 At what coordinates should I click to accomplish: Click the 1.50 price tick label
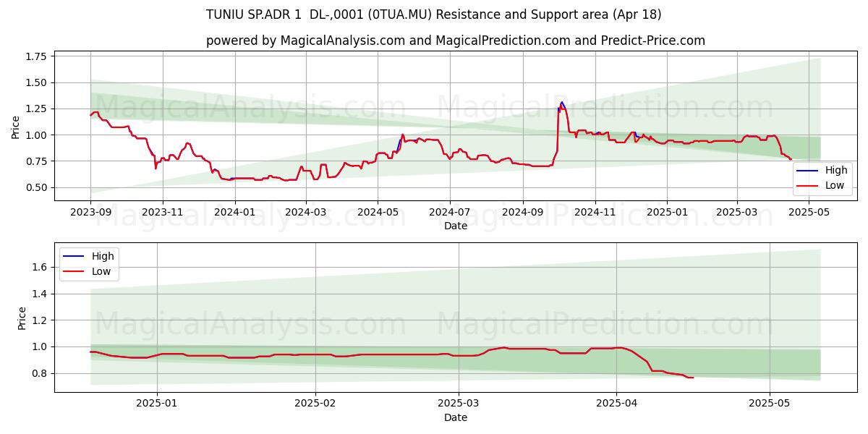point(36,82)
